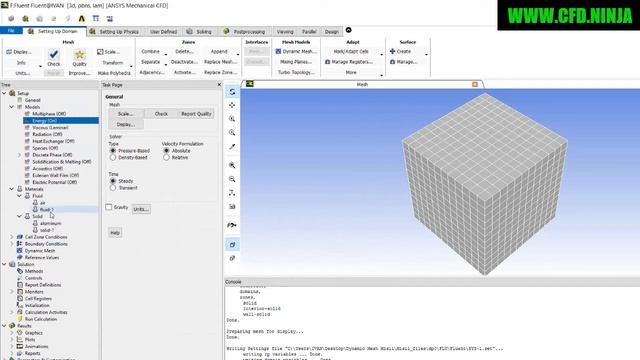Image resolution: width=640 pixels, height=360 pixels.
Task: Click the Boundary Conditions icon in tree
Action: coord(20,244)
